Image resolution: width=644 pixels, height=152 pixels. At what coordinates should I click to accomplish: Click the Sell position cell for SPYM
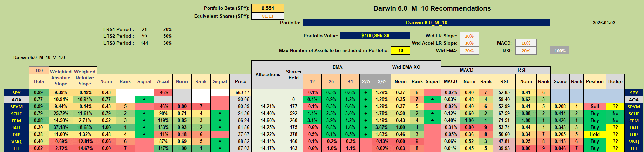(595, 106)
